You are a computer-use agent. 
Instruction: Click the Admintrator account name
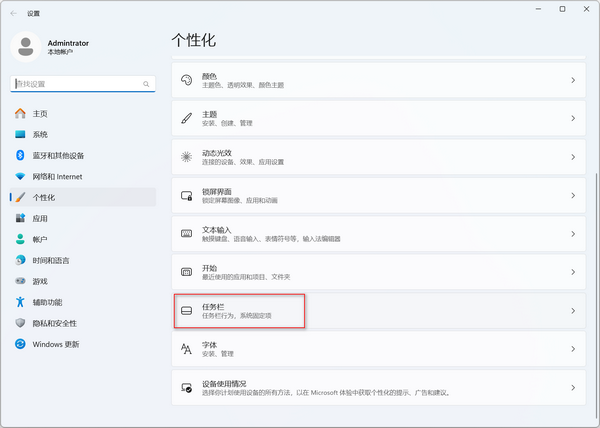pos(68,43)
